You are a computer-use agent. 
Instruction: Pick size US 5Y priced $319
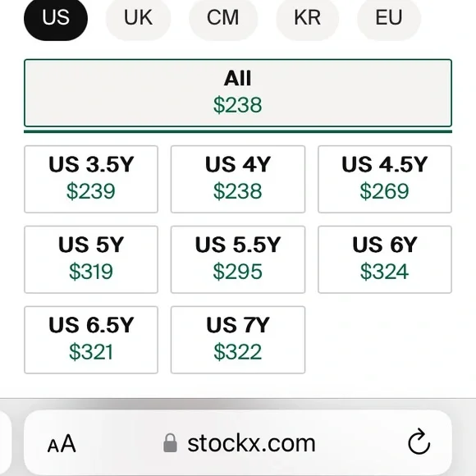pos(91,259)
